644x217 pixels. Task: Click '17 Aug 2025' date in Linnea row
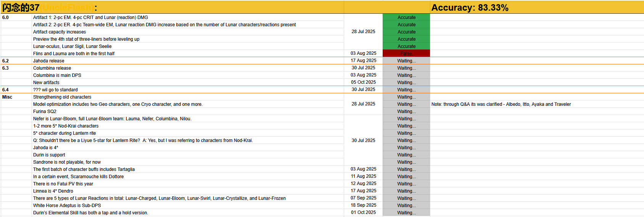[363, 191]
